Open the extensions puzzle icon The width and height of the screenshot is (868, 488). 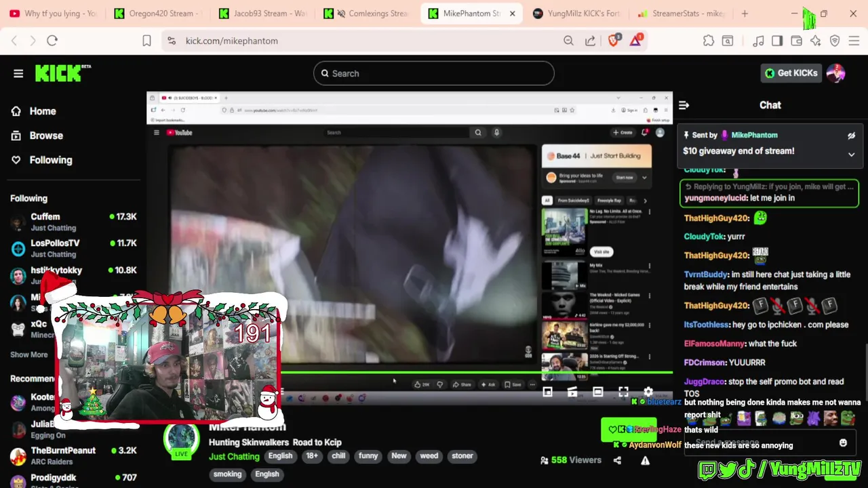coord(709,41)
